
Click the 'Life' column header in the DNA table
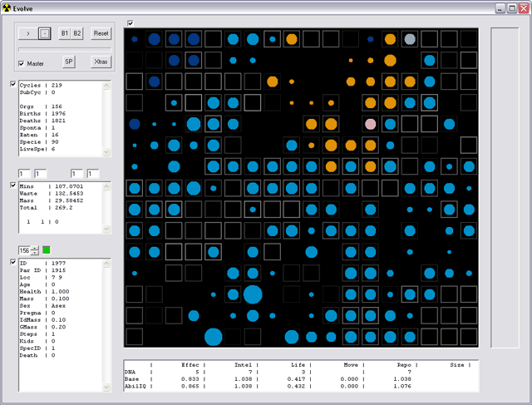click(x=298, y=365)
